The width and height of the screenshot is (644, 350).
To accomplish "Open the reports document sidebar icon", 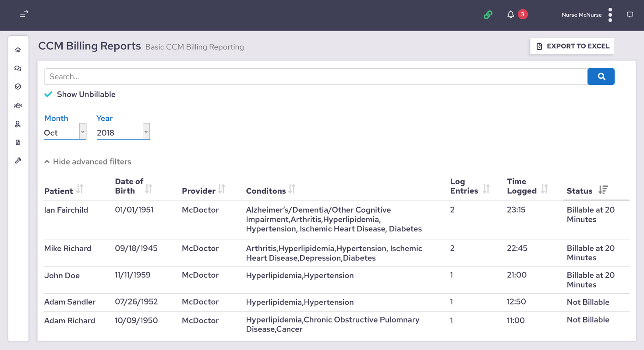I will (18, 143).
